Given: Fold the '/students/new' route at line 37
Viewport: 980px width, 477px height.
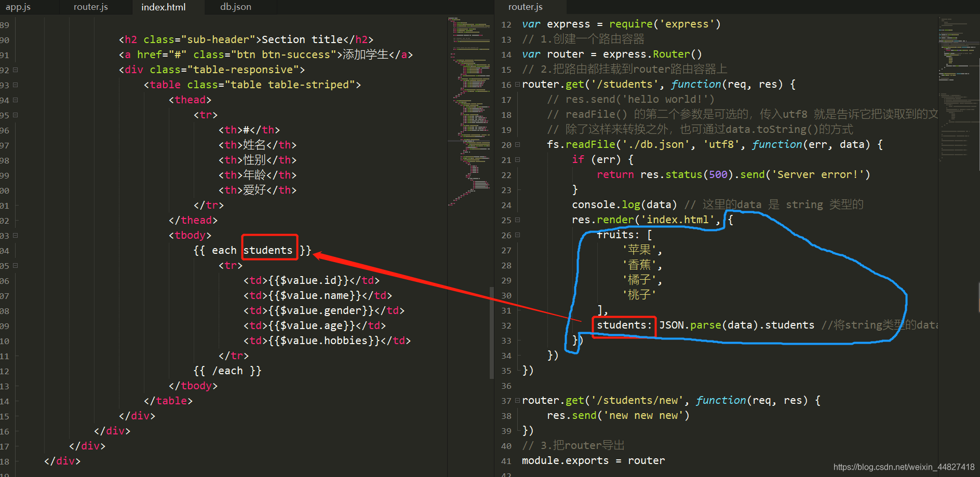Looking at the screenshot, I should (517, 401).
